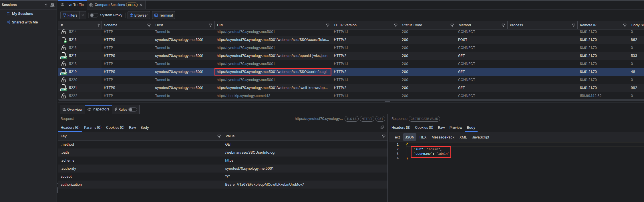Select SSOUserInfo.cgi URL cell
Viewport: 644px width, 202px height.
point(273,72)
